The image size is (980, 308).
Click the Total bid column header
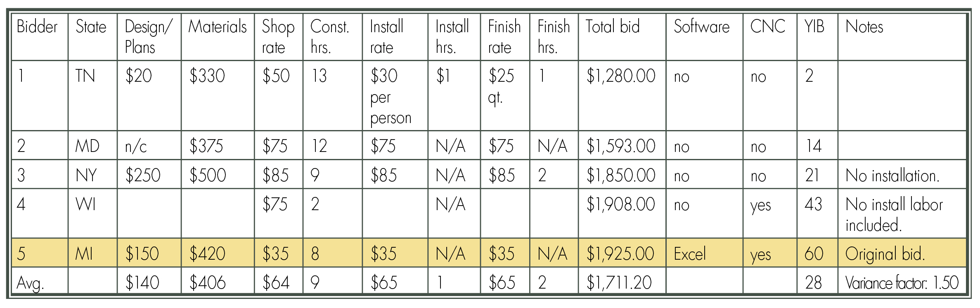coord(622,37)
